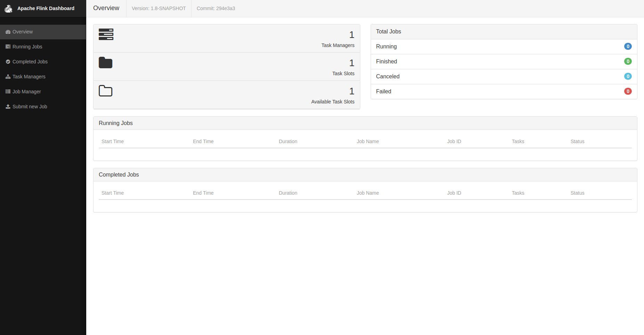Select Submit new Job in sidebar

click(x=43, y=107)
